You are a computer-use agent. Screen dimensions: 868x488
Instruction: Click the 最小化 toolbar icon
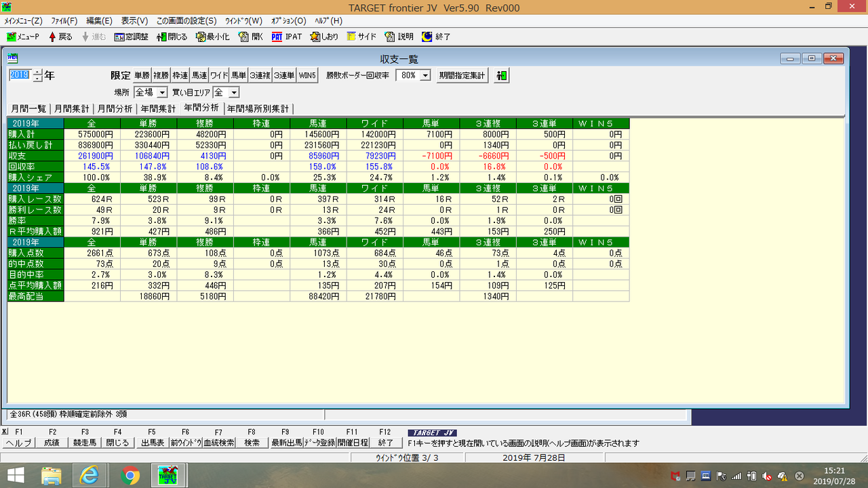click(212, 37)
